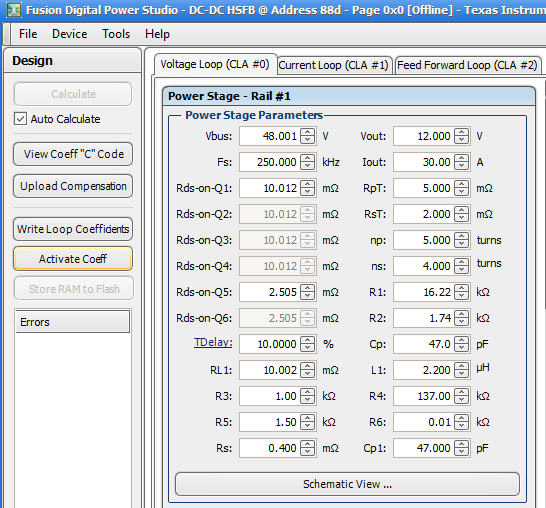Open the Device menu
Viewport: 546px width, 508px height.
(x=70, y=34)
